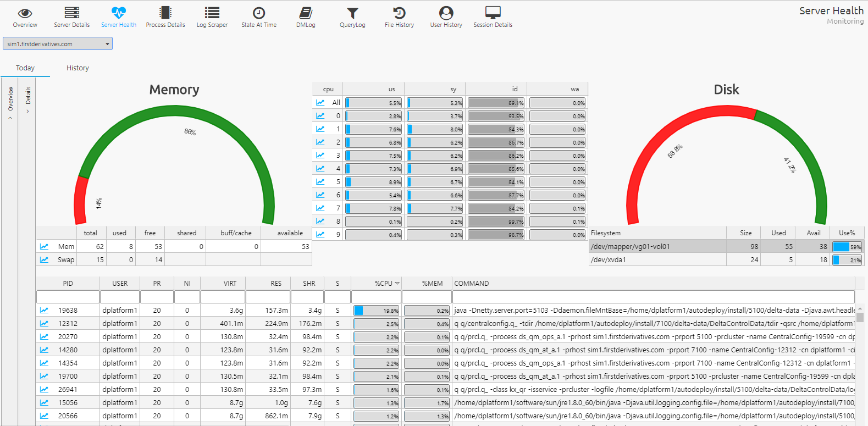This screenshot has height=426, width=868.
Task: Click the memory 'buff/cache' column header
Action: click(x=234, y=233)
